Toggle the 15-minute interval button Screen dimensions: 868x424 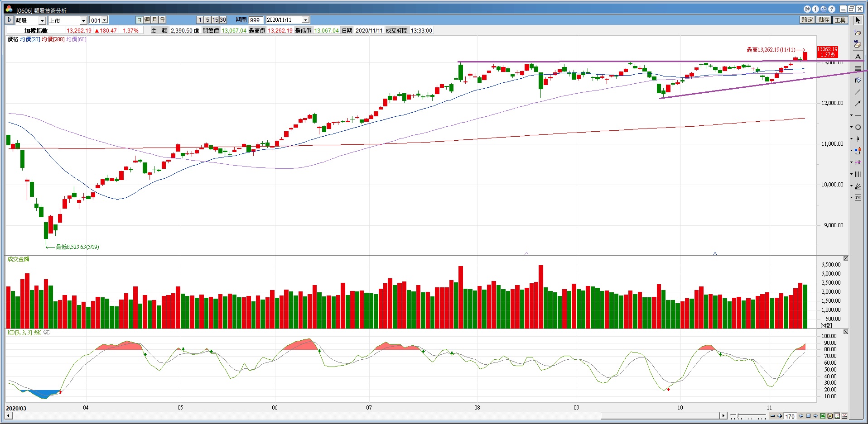tap(215, 20)
